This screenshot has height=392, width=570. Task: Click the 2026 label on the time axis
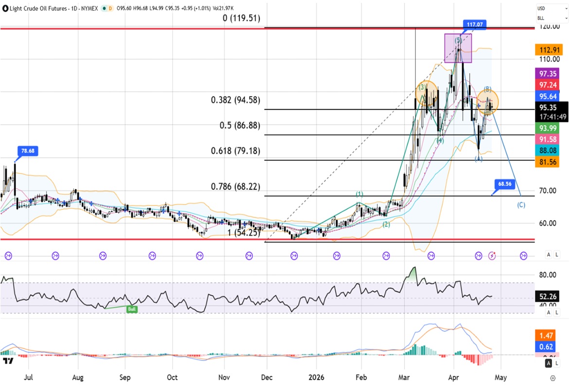pos(316,377)
